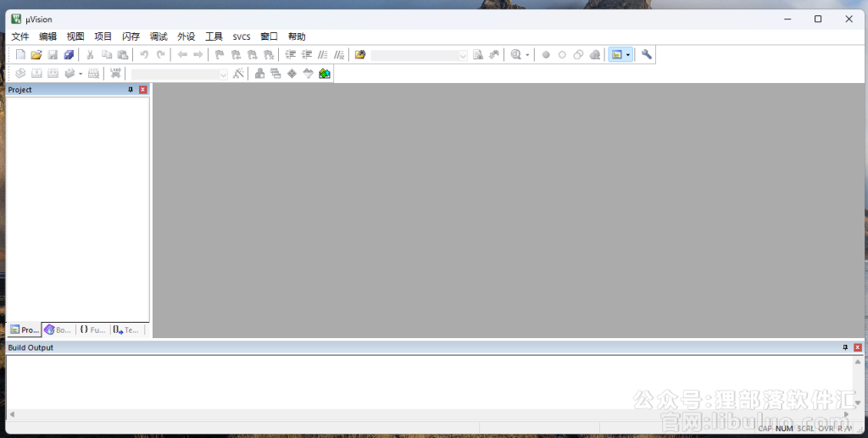
Task: Toggle auto-hide pin on Build Output
Action: 845,347
